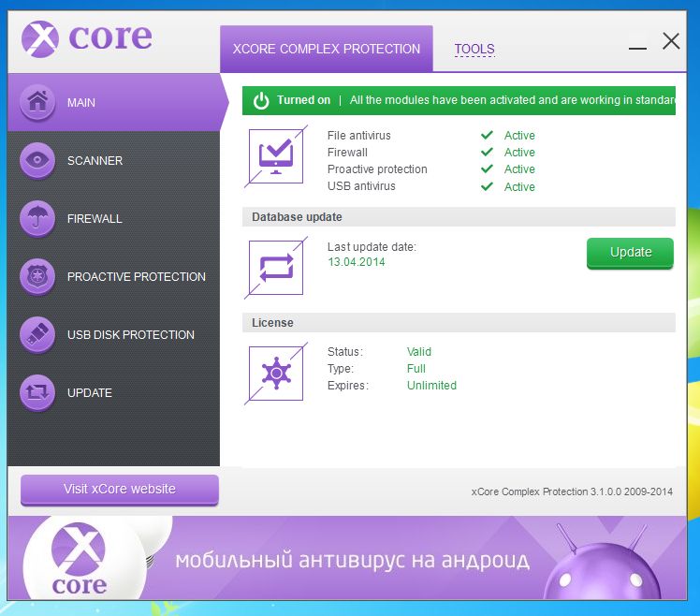
Task: Switch to XCORE COMPLEX PROTECTION tab
Action: click(x=327, y=49)
